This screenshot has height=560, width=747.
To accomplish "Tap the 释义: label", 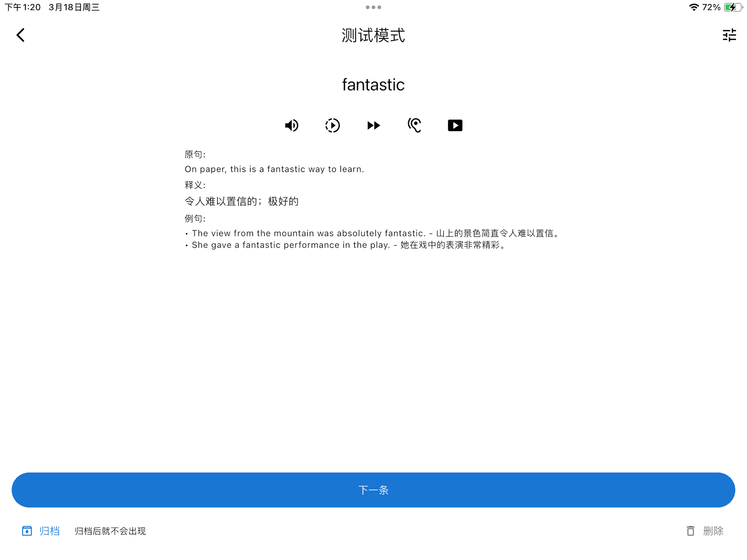I will tap(195, 185).
